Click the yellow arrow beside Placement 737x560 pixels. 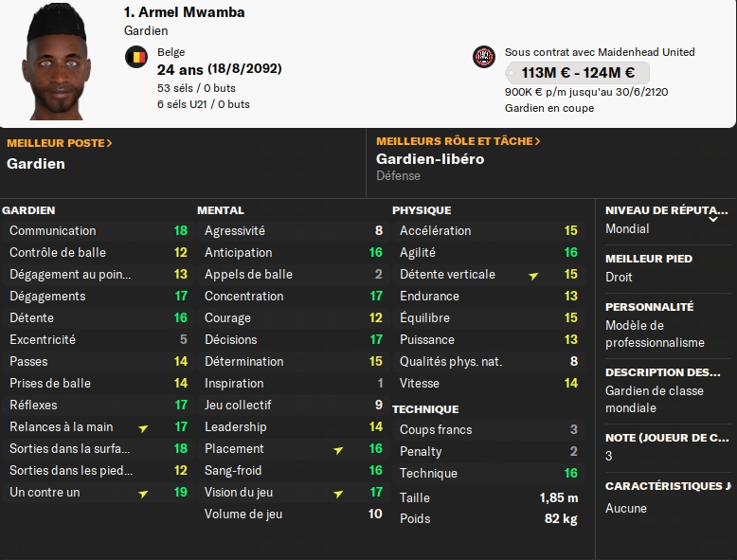coord(338,449)
